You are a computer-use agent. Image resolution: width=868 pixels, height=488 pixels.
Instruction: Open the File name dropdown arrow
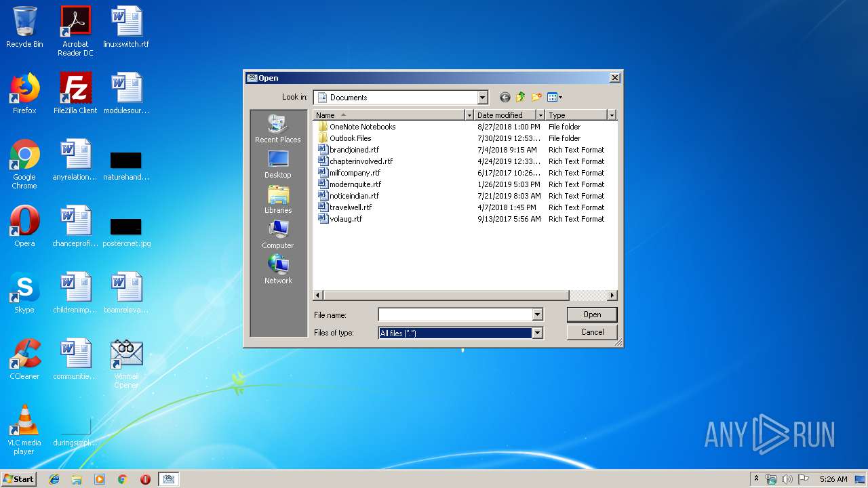(x=537, y=314)
